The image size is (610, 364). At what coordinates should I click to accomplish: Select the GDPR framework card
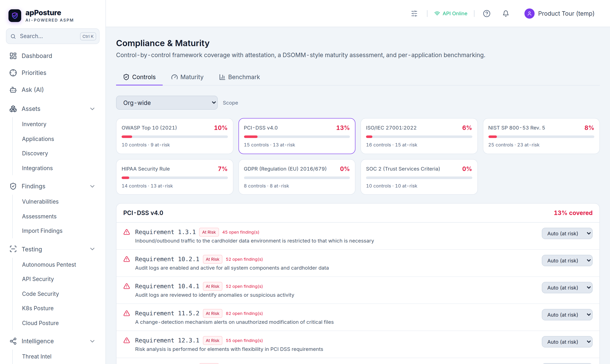[x=297, y=177]
